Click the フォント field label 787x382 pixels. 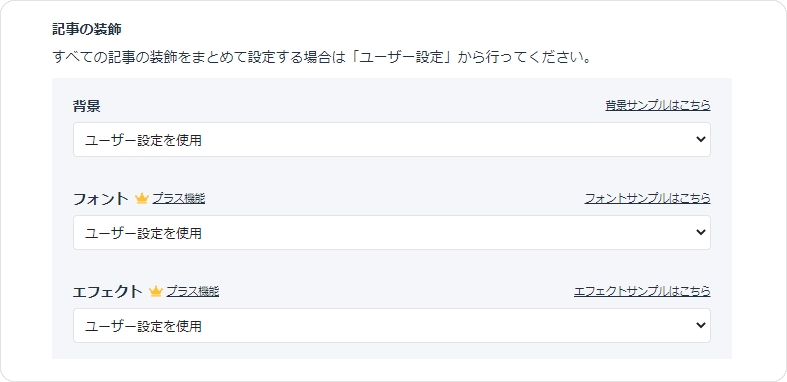[x=101, y=199]
